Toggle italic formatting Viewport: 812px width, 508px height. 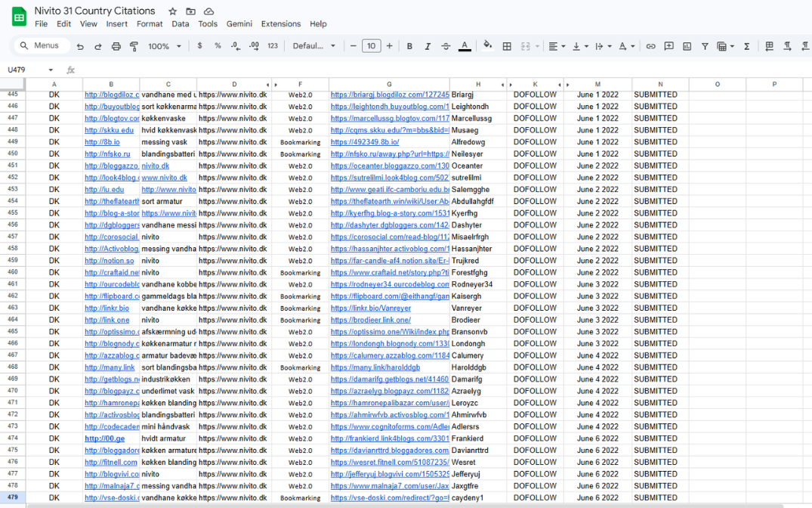[x=428, y=46]
